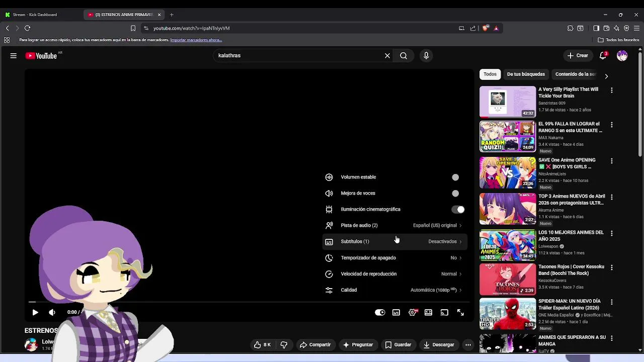
Task: Open Pista de audio submenu
Action: click(x=394, y=225)
